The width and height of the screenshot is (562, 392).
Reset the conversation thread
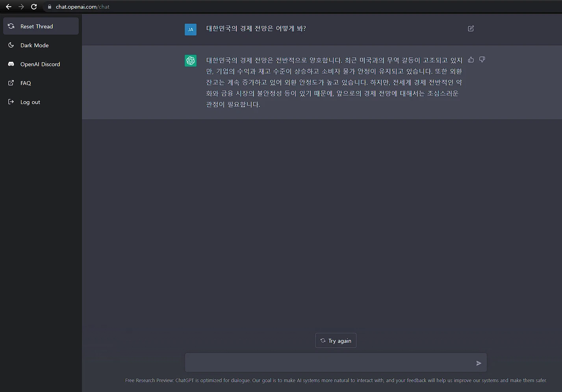click(x=37, y=26)
